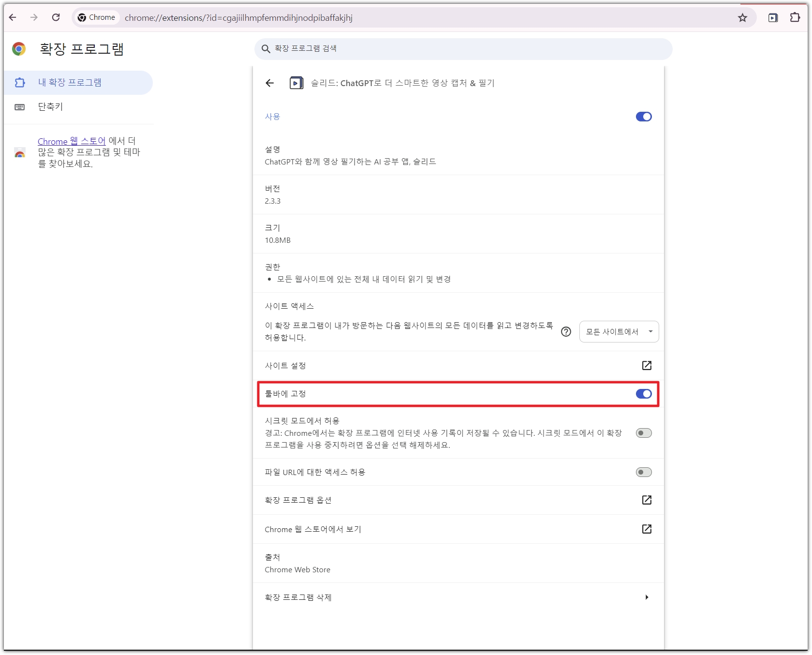Click the back arrow to return to extensions list
This screenshot has height=655, width=812.
[269, 83]
